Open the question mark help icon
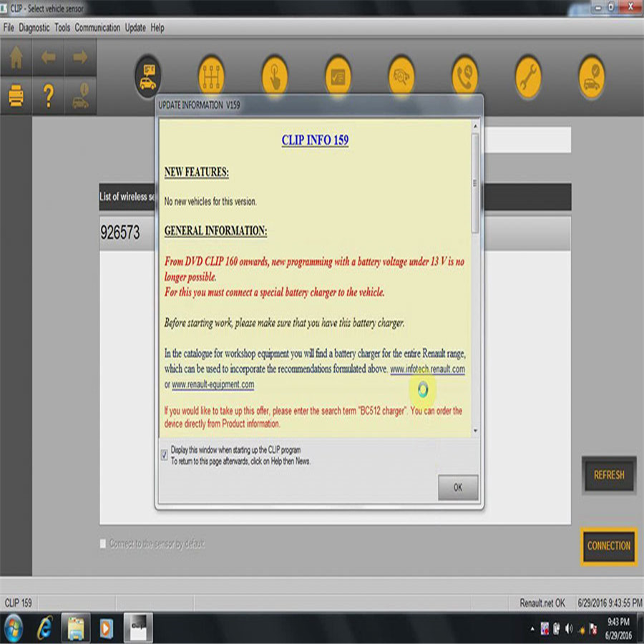The image size is (644, 644). 48,96
